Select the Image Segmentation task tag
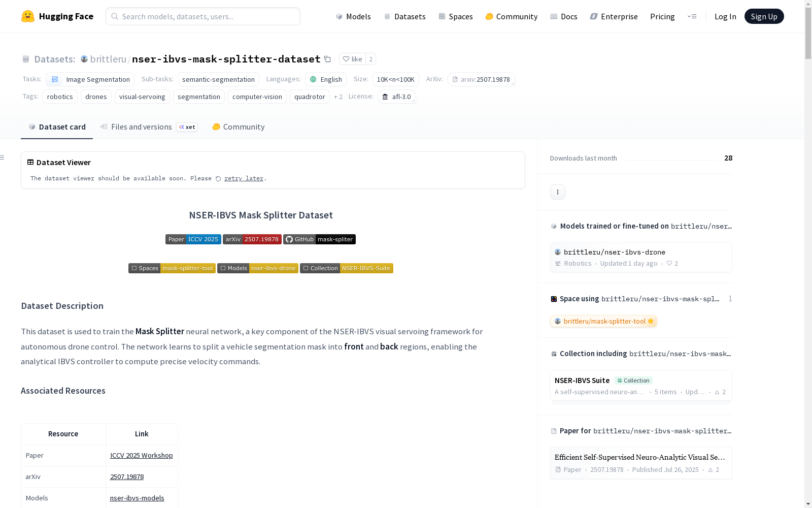 coord(90,79)
